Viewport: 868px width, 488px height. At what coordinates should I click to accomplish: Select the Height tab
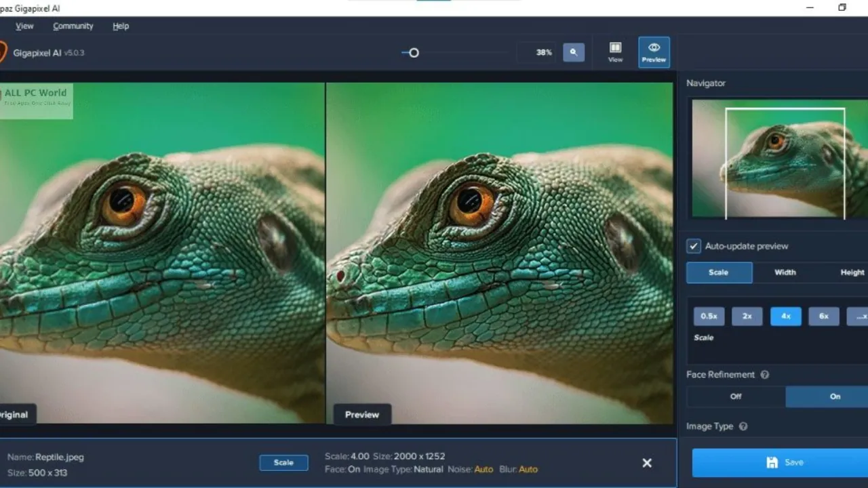(x=852, y=272)
